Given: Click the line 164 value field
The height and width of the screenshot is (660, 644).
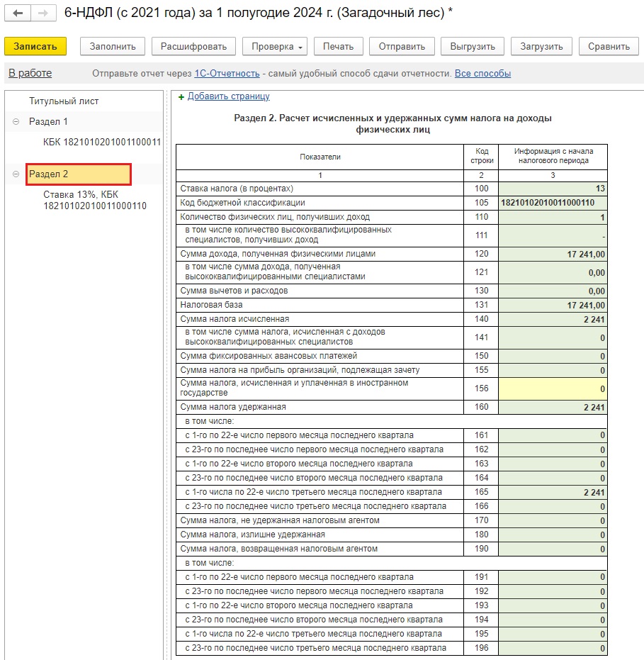Looking at the screenshot, I should coord(553,478).
